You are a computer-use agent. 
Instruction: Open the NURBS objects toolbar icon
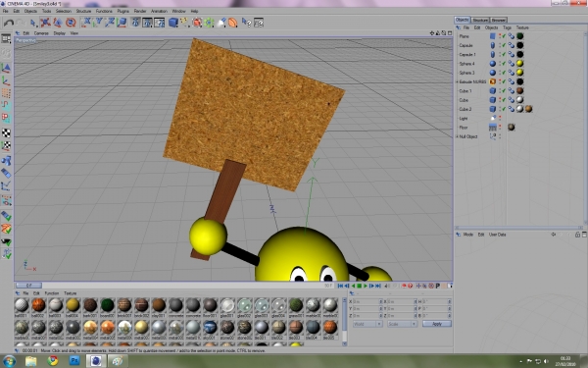tap(197, 23)
